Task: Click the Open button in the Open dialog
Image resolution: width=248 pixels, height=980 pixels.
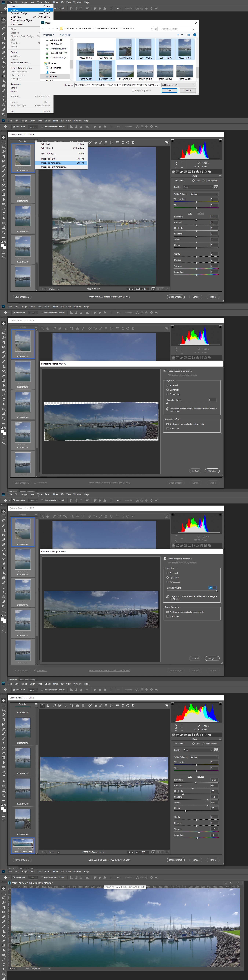Action: coord(169,90)
